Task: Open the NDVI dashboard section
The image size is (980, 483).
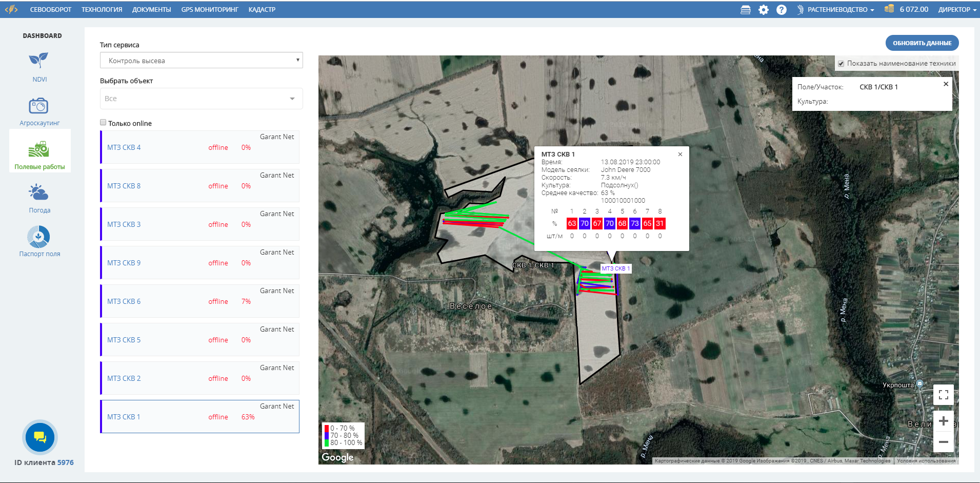Action: (x=39, y=61)
